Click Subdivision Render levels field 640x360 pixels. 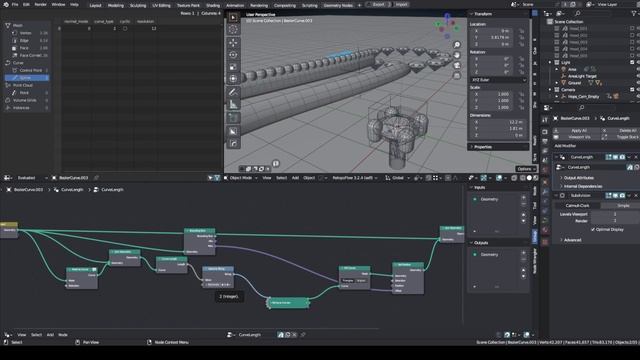point(616,221)
